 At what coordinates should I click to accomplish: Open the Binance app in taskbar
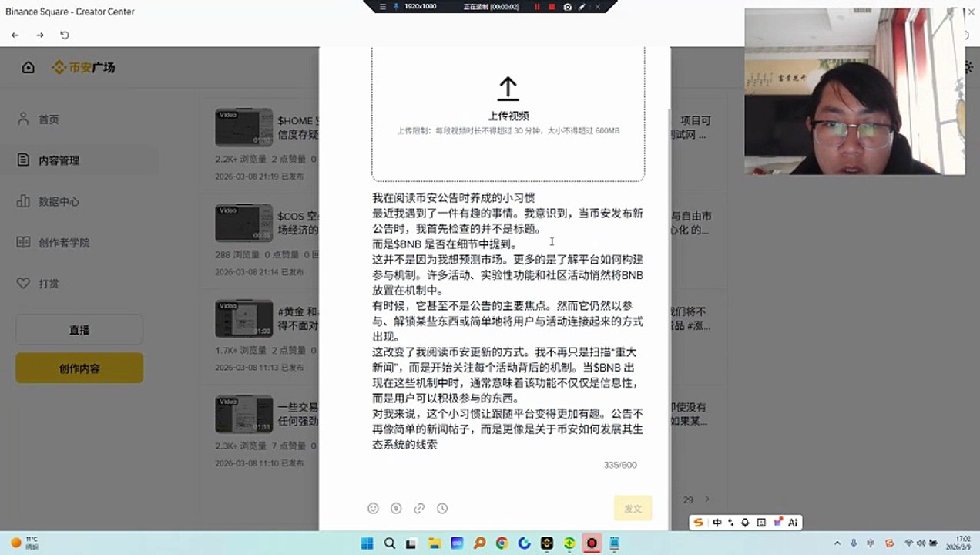(546, 543)
